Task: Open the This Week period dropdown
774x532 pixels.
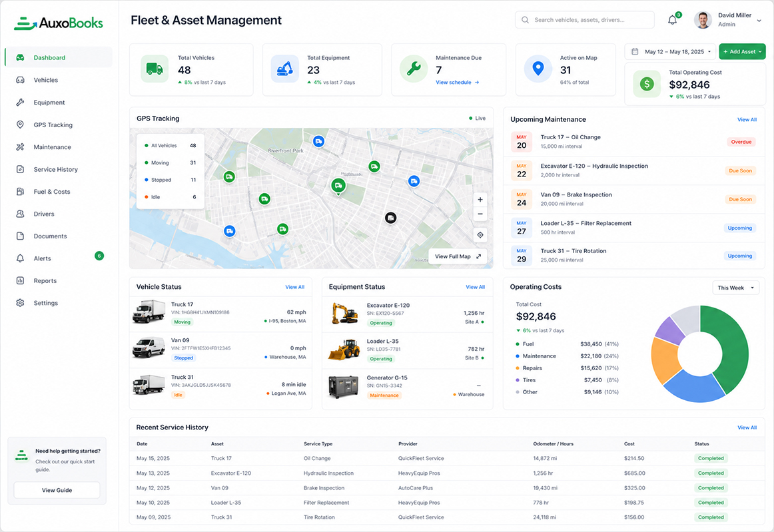Action: (735, 288)
